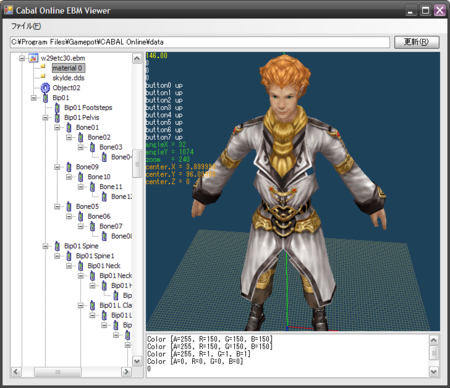
Task: Select the skylde.dds tree entry
Action: click(68, 78)
